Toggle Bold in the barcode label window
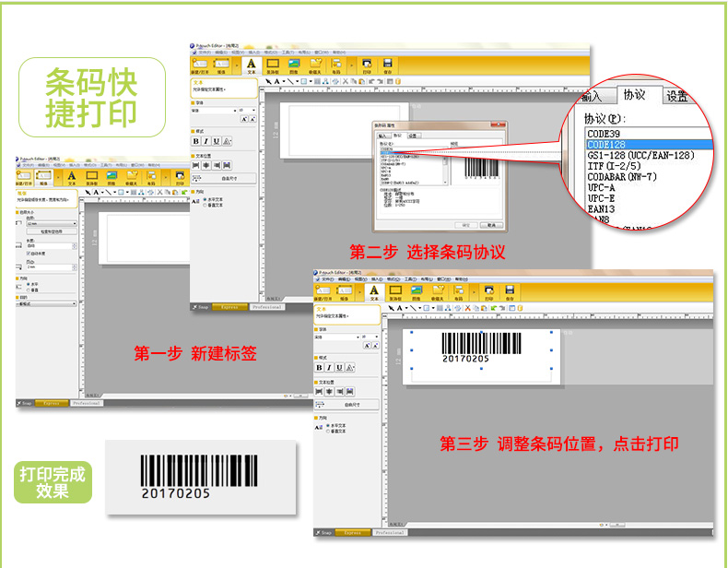728x568 pixels. click(x=319, y=367)
